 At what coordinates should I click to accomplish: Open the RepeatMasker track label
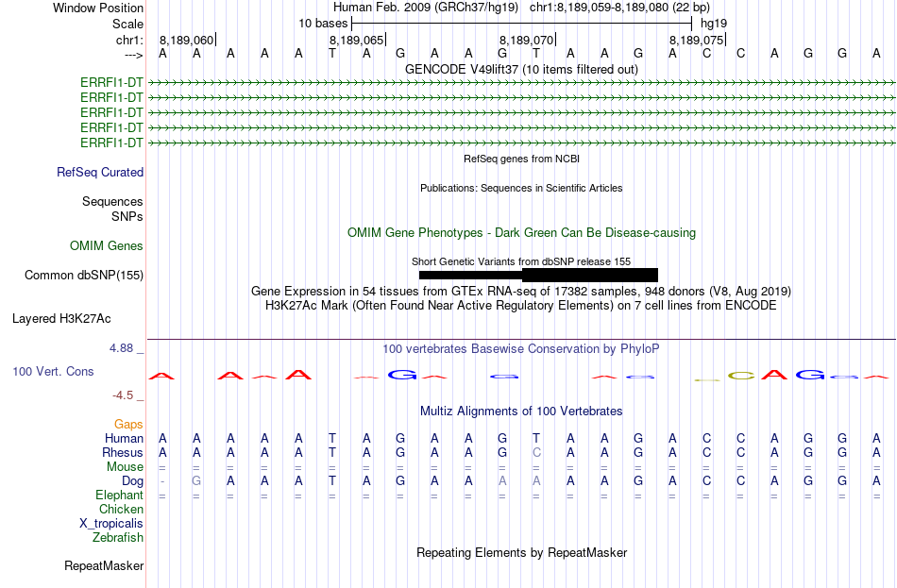point(104,565)
